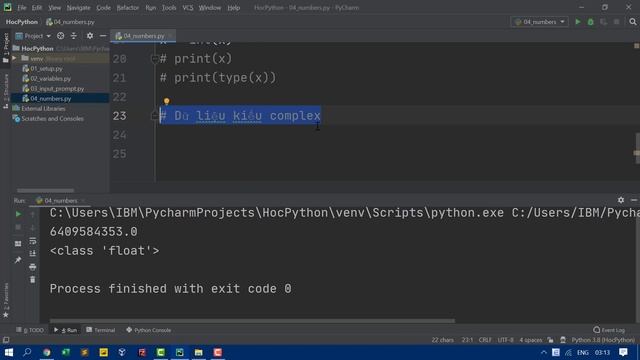
Task: Click the up-arrow in Run panel
Action: click(33, 214)
